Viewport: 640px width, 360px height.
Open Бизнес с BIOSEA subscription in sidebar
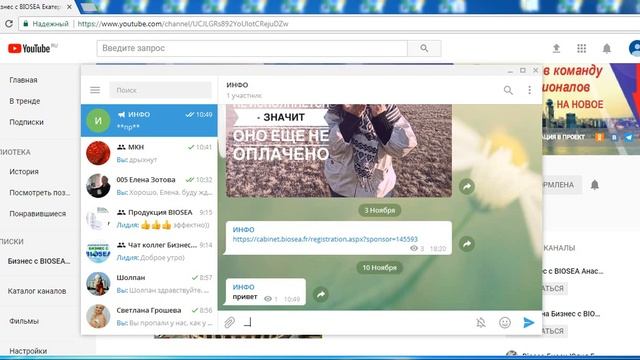pyautogui.click(x=39, y=261)
